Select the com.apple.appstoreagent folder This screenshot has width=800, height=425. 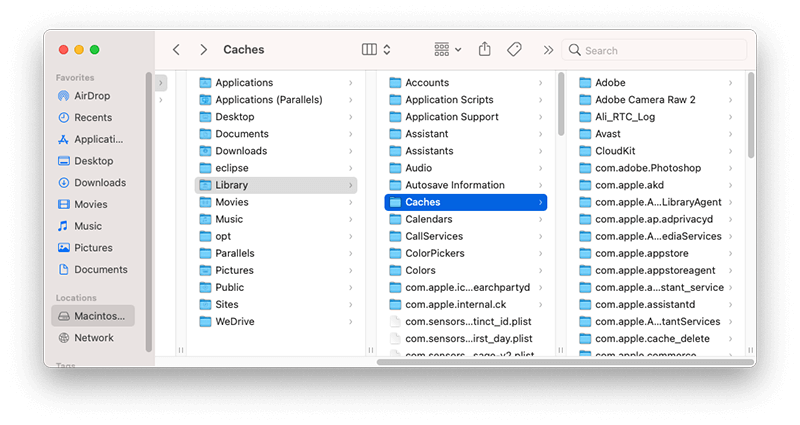click(656, 270)
